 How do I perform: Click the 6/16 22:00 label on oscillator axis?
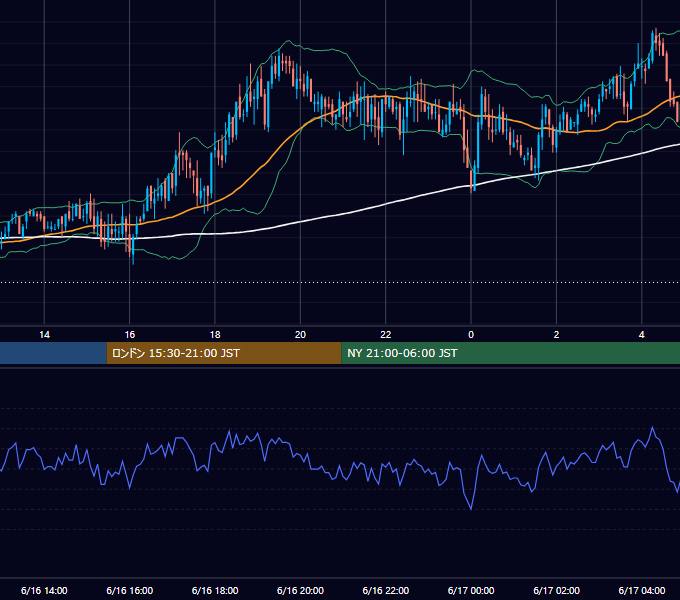click(x=386, y=590)
